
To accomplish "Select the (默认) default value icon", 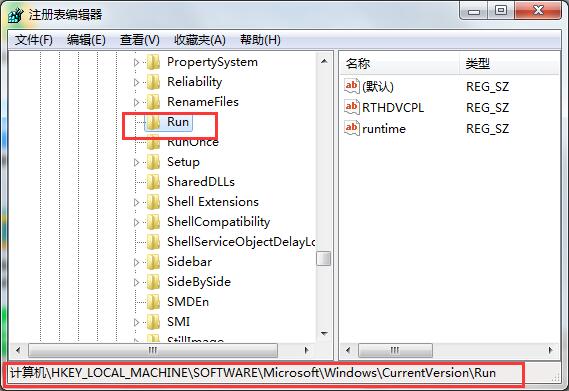I will point(351,86).
